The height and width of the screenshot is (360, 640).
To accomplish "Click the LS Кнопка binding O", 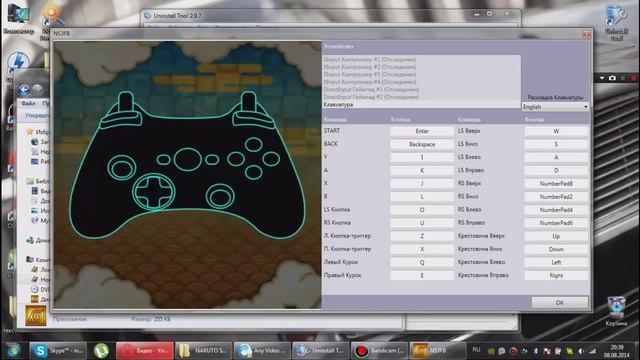I will click(x=422, y=209).
